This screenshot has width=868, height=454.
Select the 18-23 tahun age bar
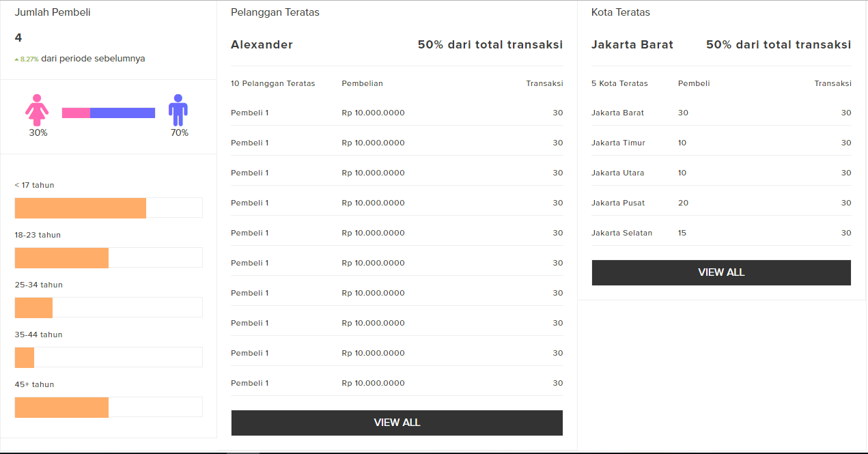(109, 257)
